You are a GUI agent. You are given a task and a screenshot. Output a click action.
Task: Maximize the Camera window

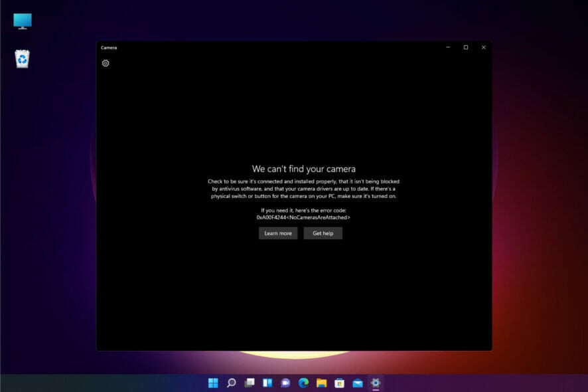pos(467,47)
